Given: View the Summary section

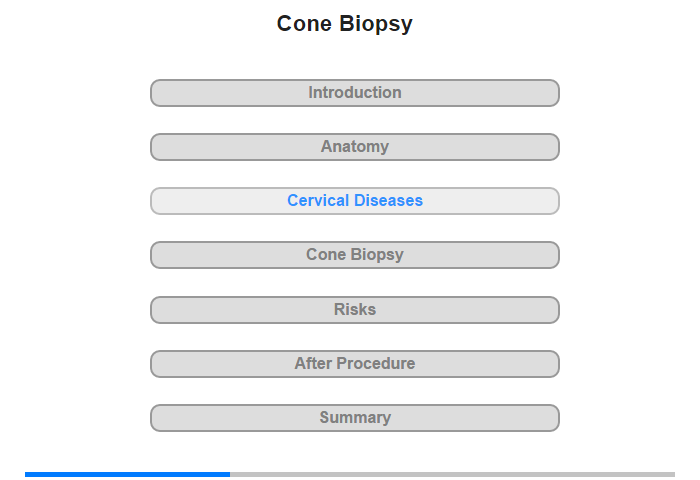Looking at the screenshot, I should [354, 418].
